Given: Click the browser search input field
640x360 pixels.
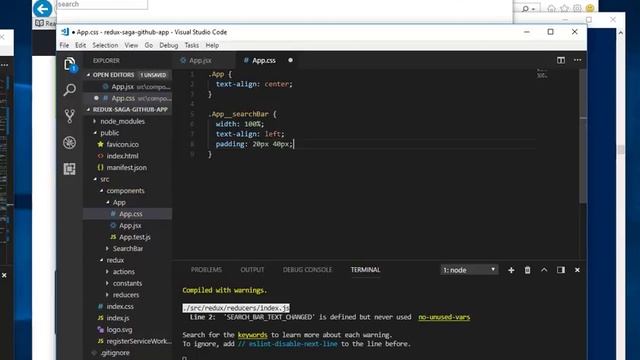Looking at the screenshot, I should pos(102,4).
